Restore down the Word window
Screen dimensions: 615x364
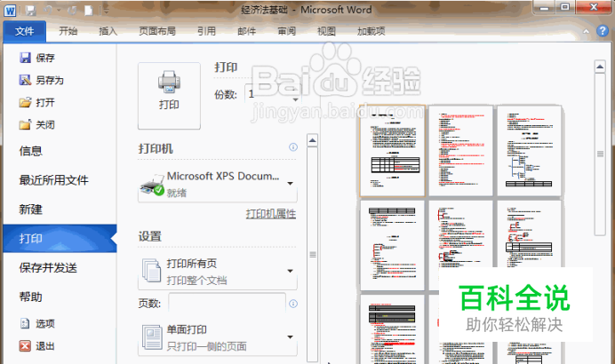click(x=565, y=7)
